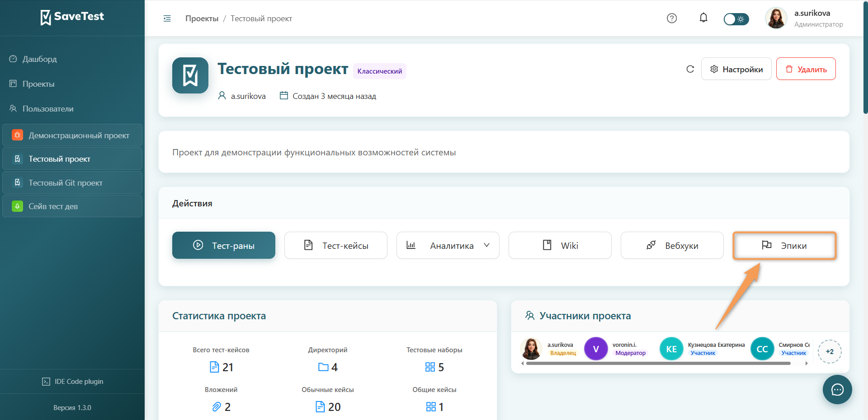Screen dimensions: 868x420
Task: Click Тестовый проект breadcrumb text
Action: (261, 19)
